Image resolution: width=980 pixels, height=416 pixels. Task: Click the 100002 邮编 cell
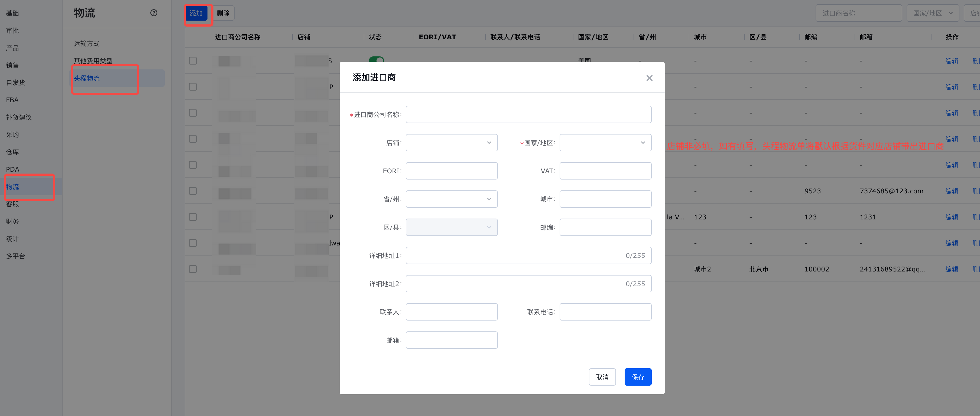[816, 269]
